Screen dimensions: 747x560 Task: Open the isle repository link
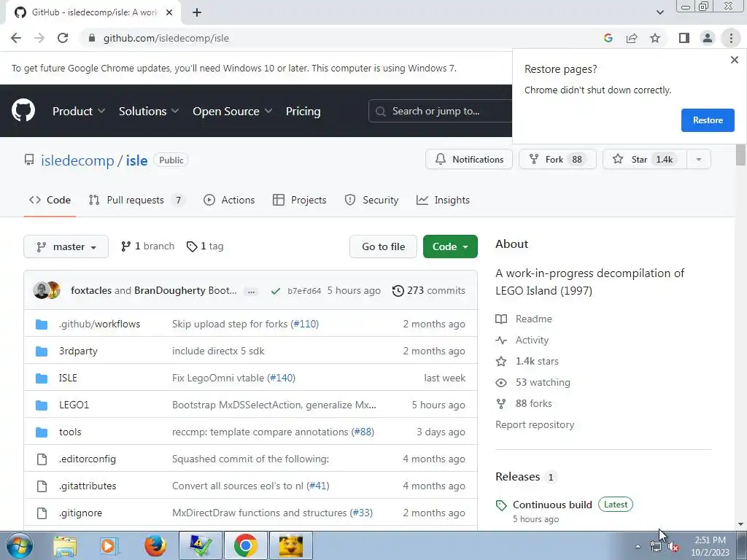tap(136, 160)
